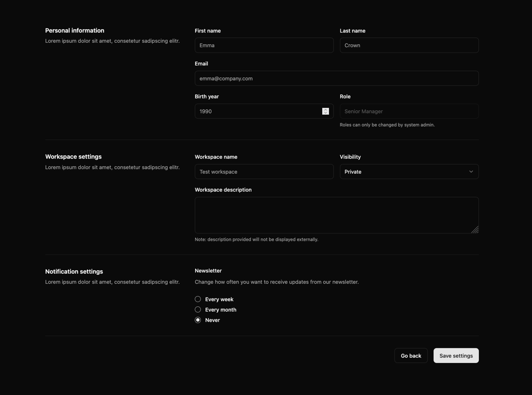Click the Email field label
532x395 pixels.
coord(201,64)
